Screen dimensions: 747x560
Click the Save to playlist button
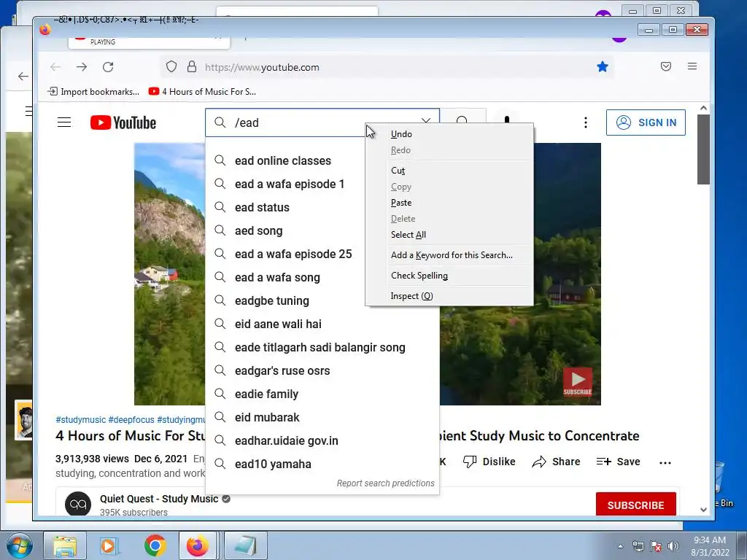click(619, 462)
